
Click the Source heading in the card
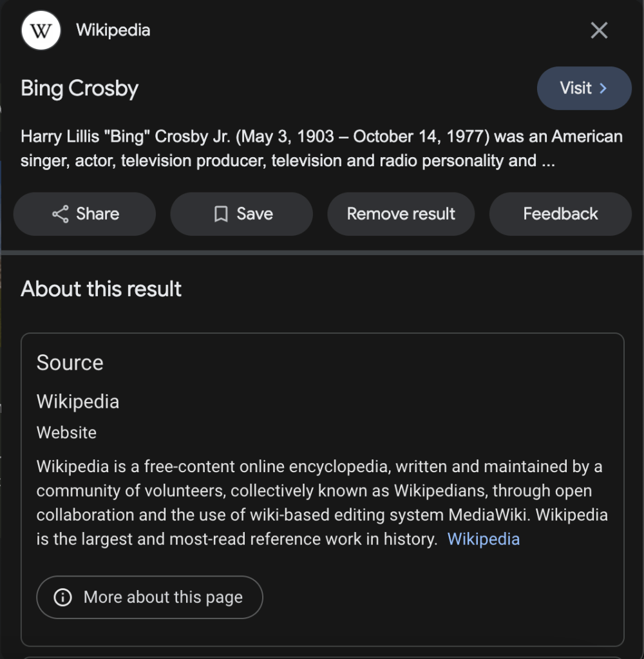pyautogui.click(x=70, y=363)
